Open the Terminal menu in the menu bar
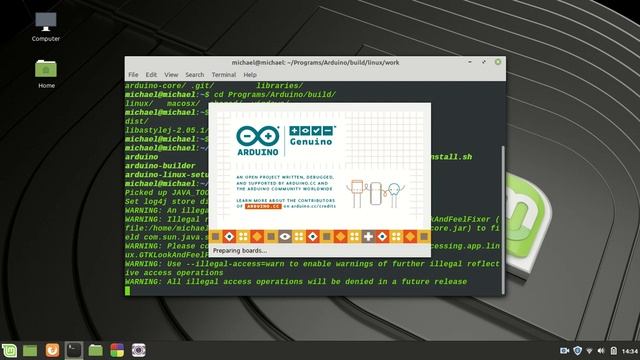The image size is (640, 360). [x=224, y=75]
